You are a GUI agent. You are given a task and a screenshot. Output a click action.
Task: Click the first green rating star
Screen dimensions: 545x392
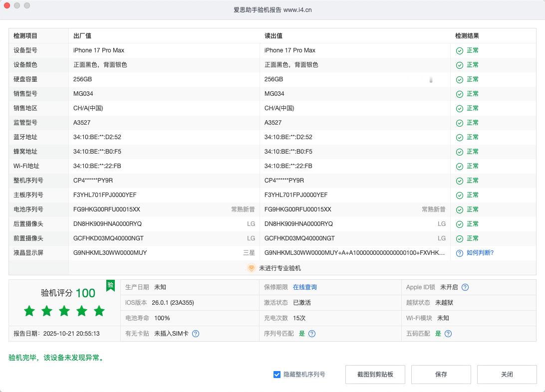[x=29, y=311]
